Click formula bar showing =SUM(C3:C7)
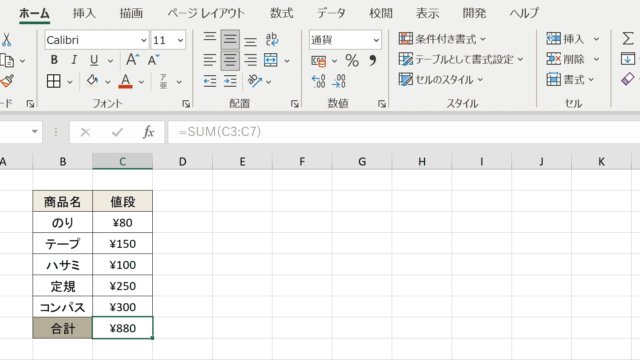The width and height of the screenshot is (640, 360). (x=404, y=132)
